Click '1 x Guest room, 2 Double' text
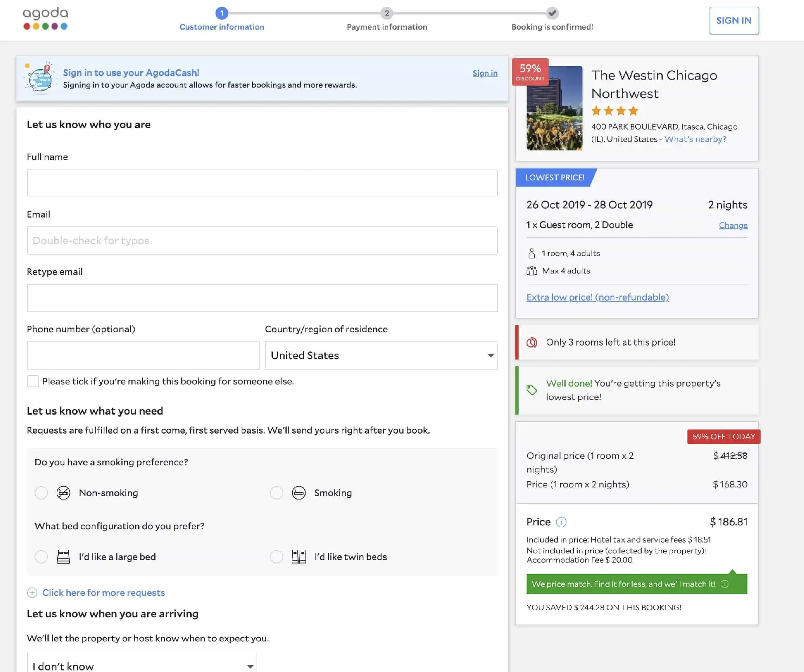The width and height of the screenshot is (804, 672). (580, 225)
